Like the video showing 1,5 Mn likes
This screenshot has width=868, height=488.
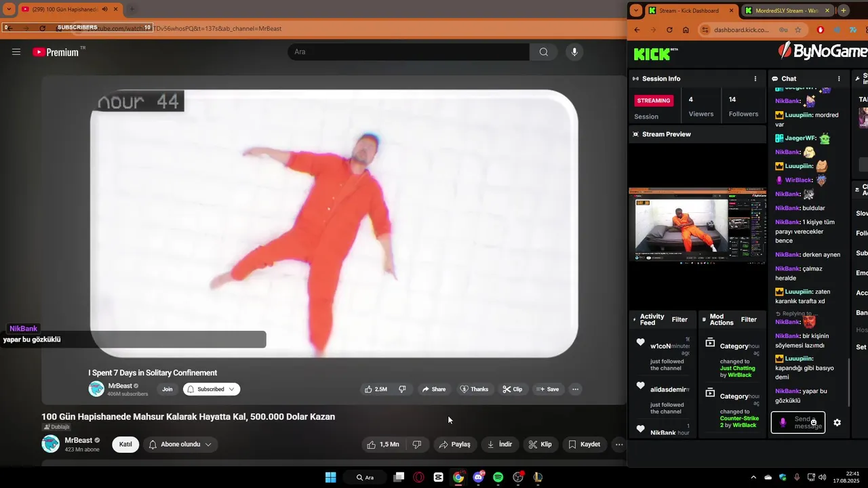383,445
